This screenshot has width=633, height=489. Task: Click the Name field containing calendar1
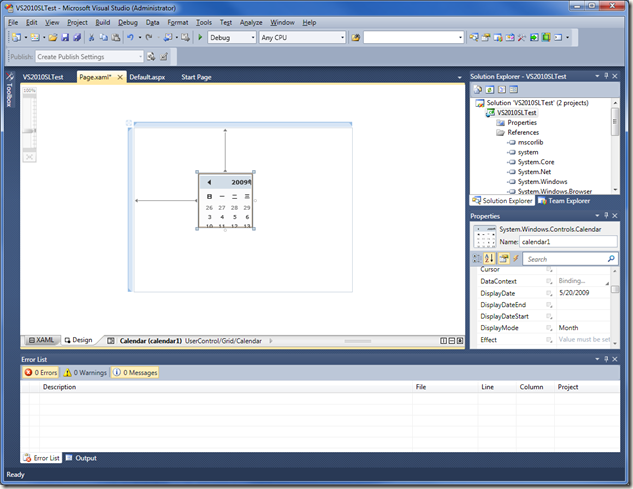tap(568, 242)
